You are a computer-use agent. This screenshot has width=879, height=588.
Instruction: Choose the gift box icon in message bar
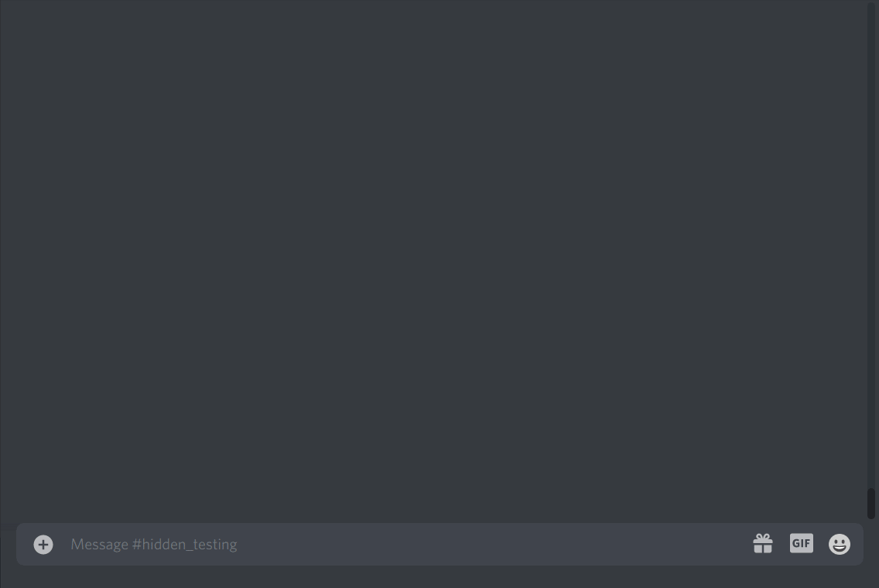tap(762, 543)
